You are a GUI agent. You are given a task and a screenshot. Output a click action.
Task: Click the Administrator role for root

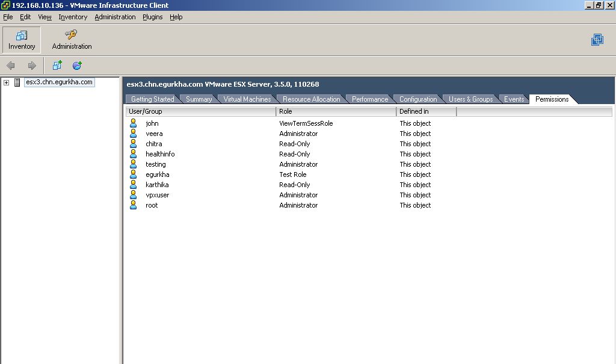click(x=298, y=205)
